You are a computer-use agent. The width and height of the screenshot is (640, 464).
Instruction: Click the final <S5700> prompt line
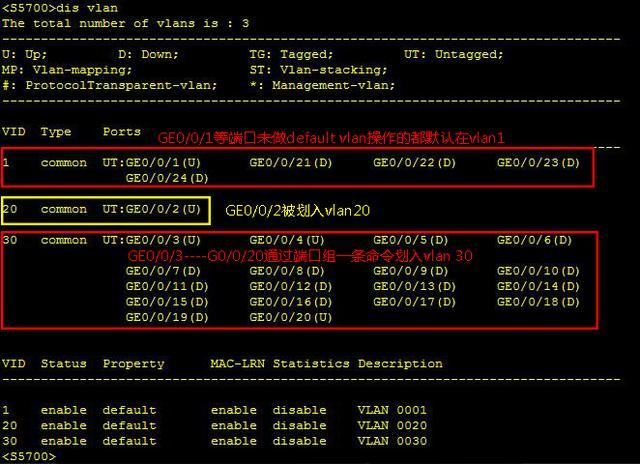[x=29, y=457]
